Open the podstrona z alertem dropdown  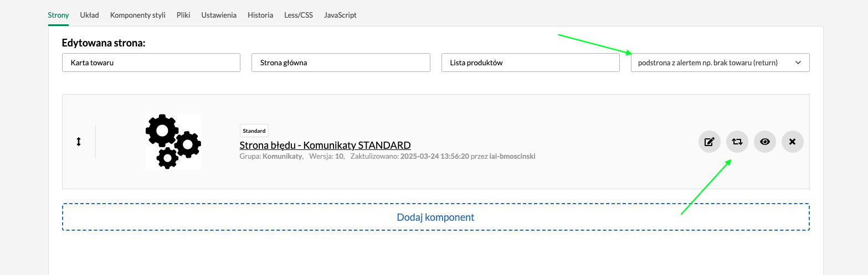[x=720, y=63]
